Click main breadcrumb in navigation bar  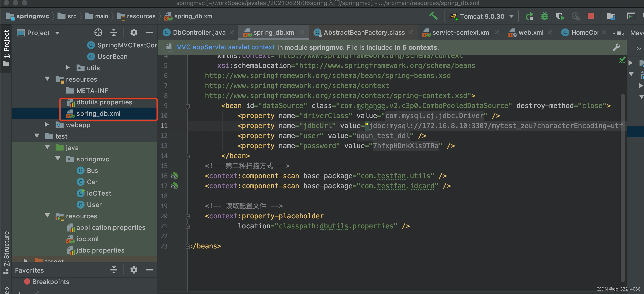tap(96, 16)
